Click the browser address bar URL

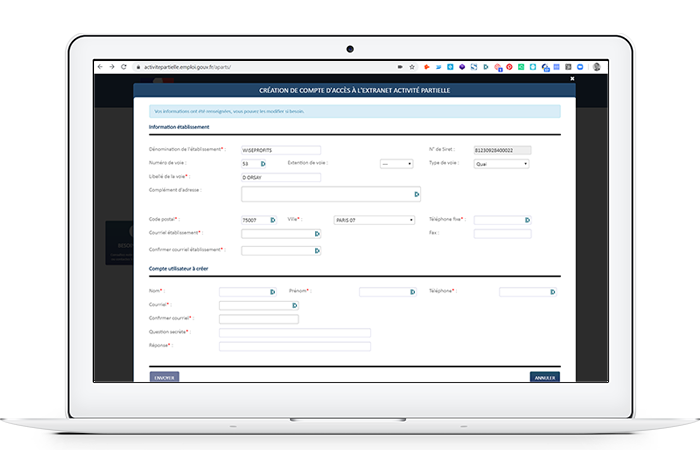[x=187, y=67]
